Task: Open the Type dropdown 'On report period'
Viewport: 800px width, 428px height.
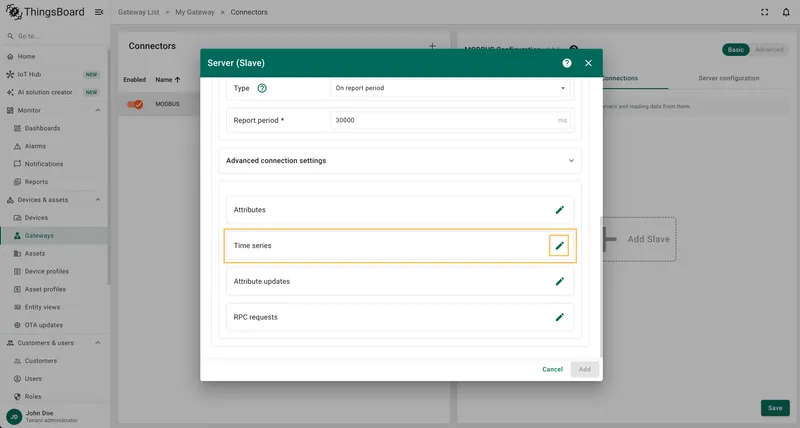Action: pos(450,88)
